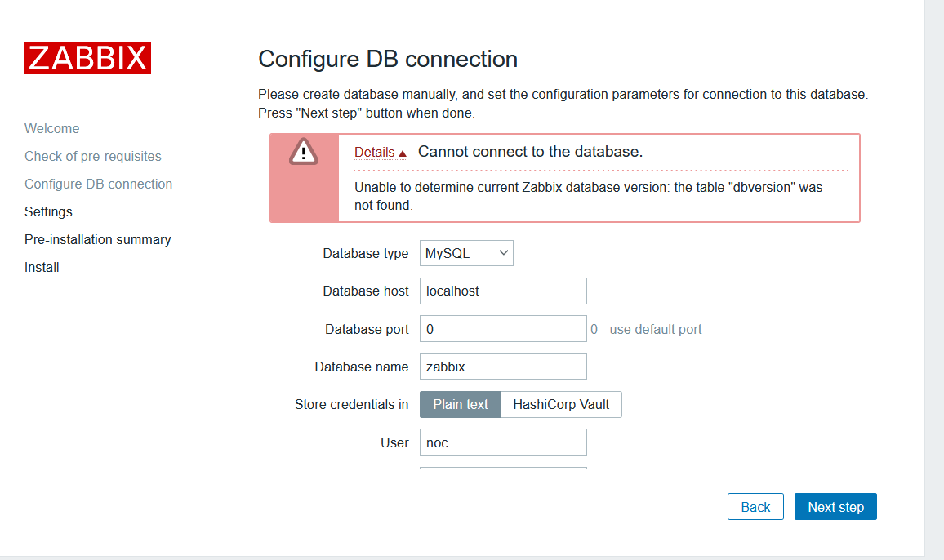Collapse the error Details section
Image resolution: width=944 pixels, height=560 pixels.
[x=380, y=153]
